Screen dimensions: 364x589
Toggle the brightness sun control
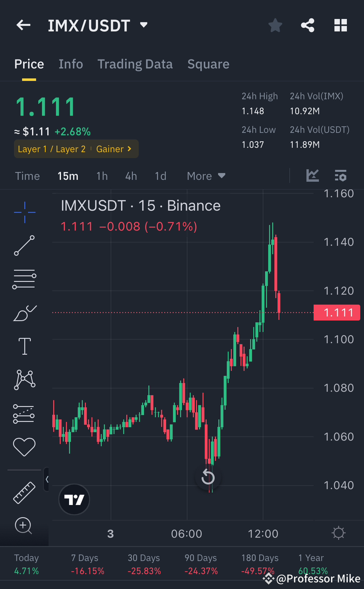click(x=338, y=533)
